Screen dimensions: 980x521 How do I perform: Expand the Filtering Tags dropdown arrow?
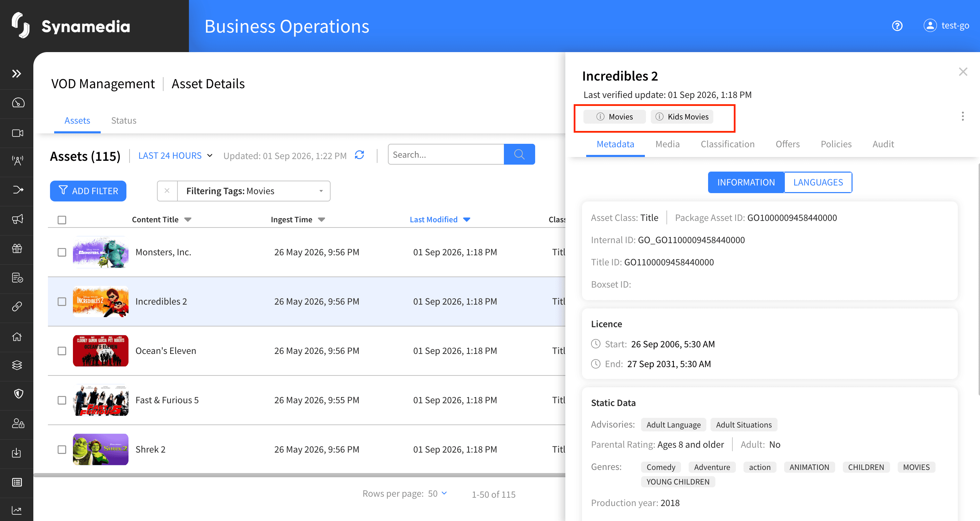pyautogui.click(x=321, y=191)
